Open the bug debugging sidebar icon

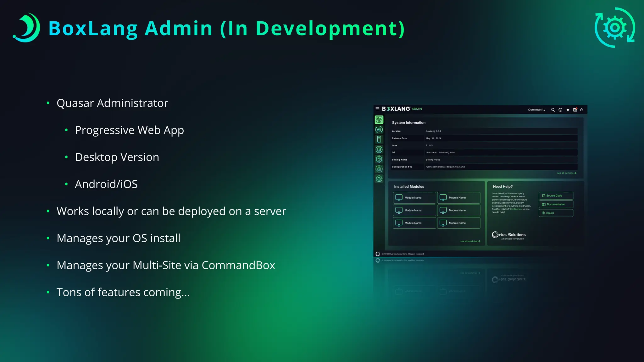click(x=379, y=179)
